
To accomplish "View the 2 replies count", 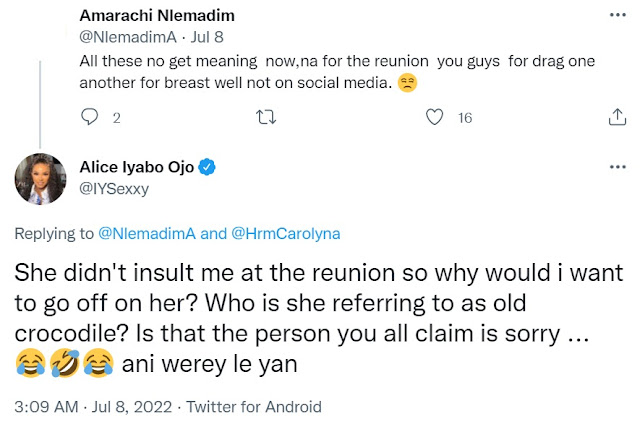I will tap(116, 118).
